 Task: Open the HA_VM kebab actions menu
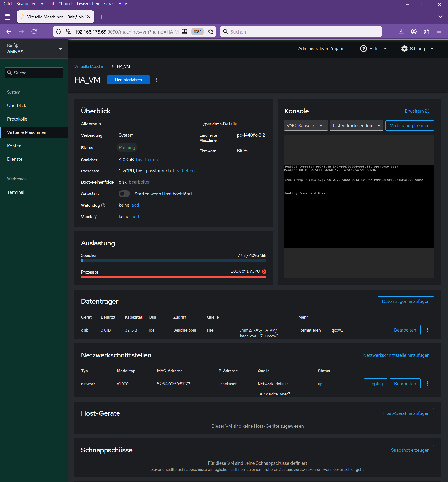156,80
